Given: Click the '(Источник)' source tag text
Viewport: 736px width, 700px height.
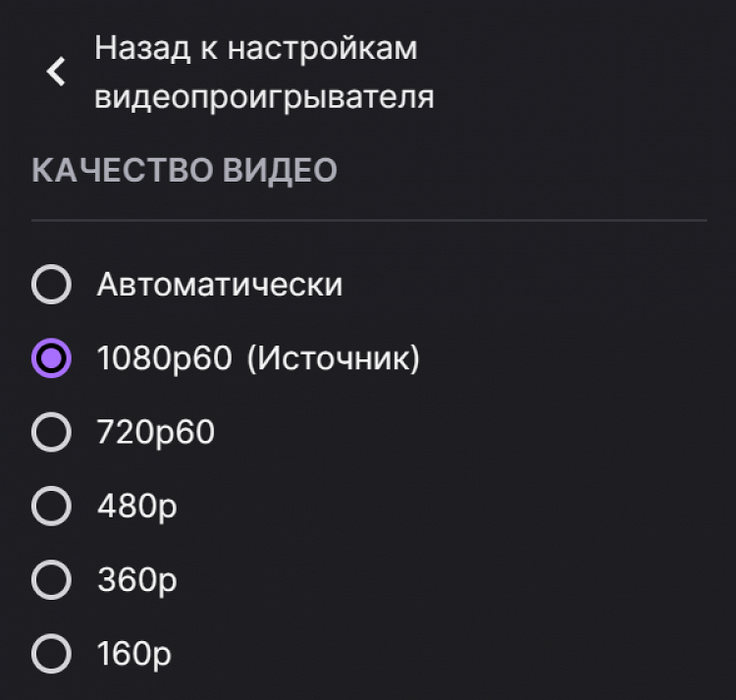Looking at the screenshot, I should point(333,358).
